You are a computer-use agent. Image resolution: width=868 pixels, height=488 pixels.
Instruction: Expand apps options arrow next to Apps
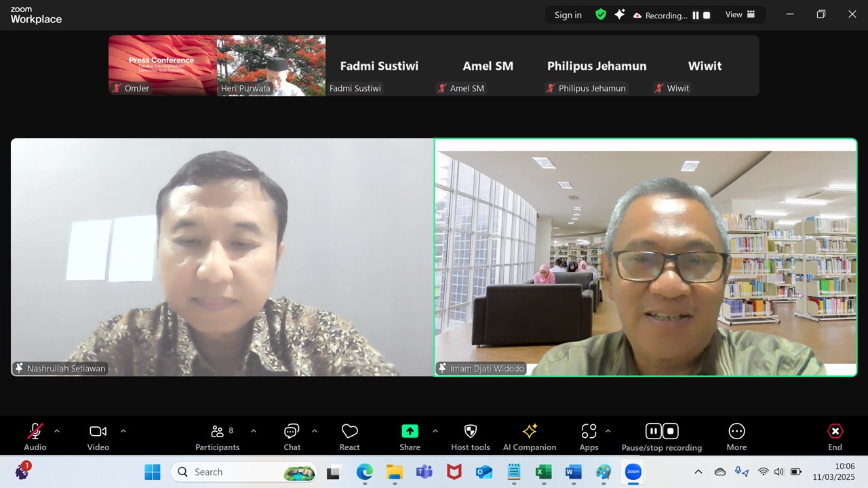click(x=608, y=431)
